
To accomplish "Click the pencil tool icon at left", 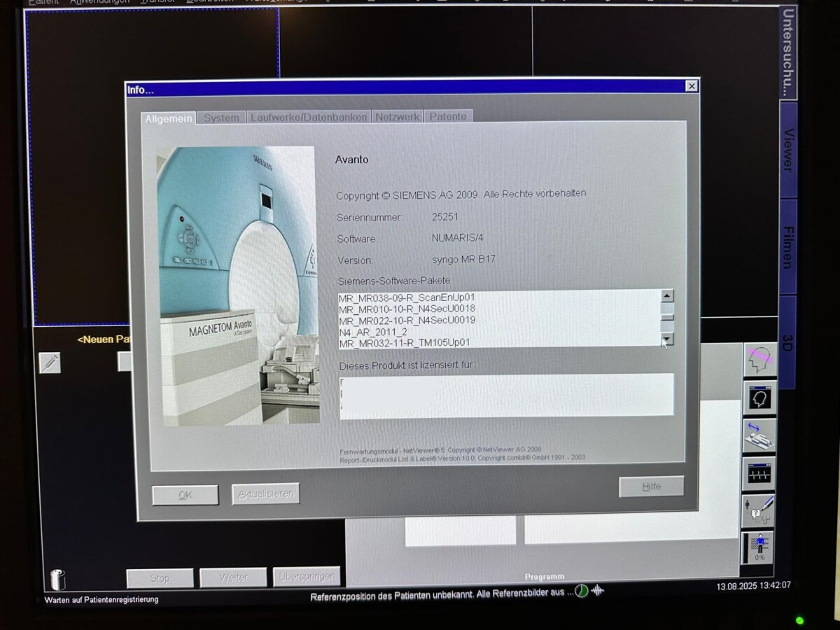I will (x=50, y=362).
